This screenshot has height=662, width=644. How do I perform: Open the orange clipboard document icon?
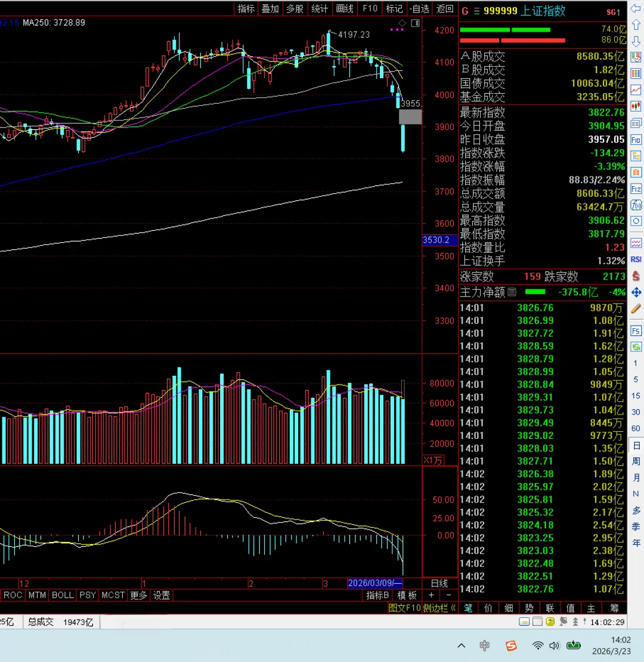(x=636, y=172)
